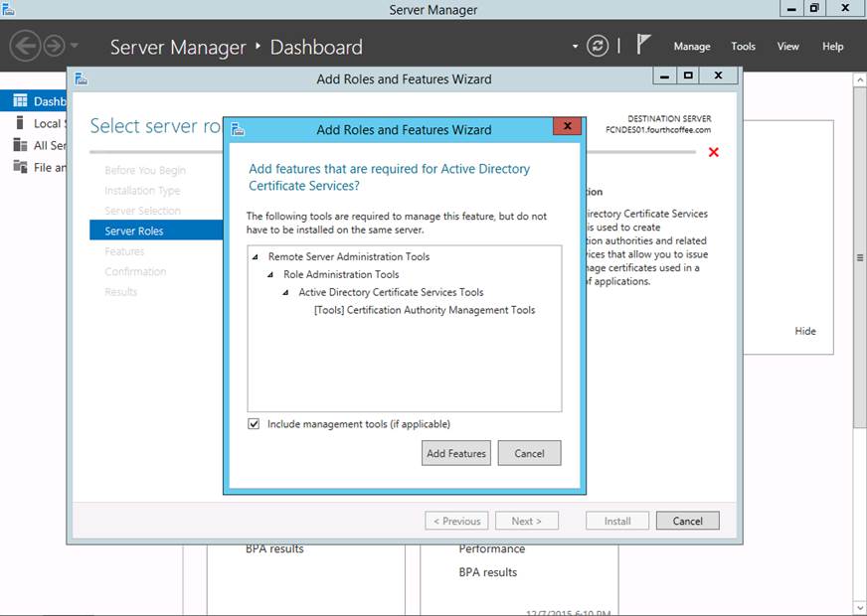Click the File services sidebar icon
The width and height of the screenshot is (867, 616).
pos(20,167)
